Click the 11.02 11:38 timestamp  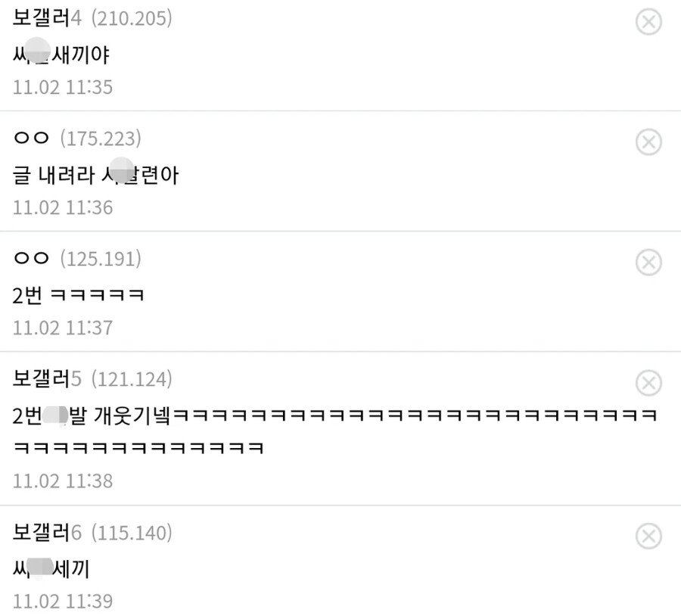63,481
